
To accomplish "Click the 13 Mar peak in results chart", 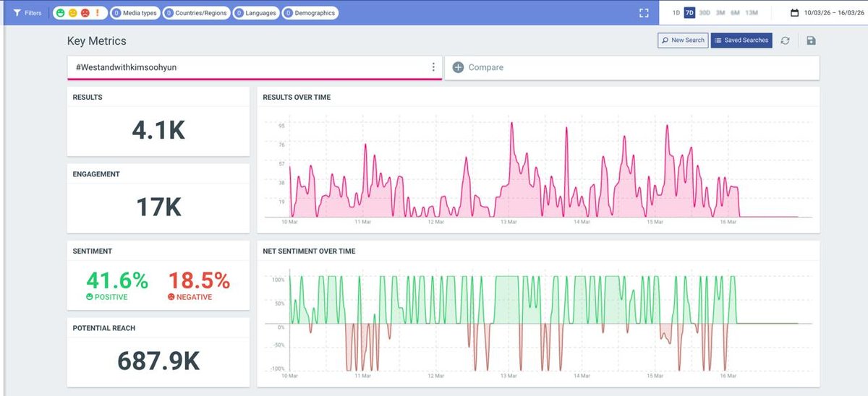I will pyautogui.click(x=511, y=124).
